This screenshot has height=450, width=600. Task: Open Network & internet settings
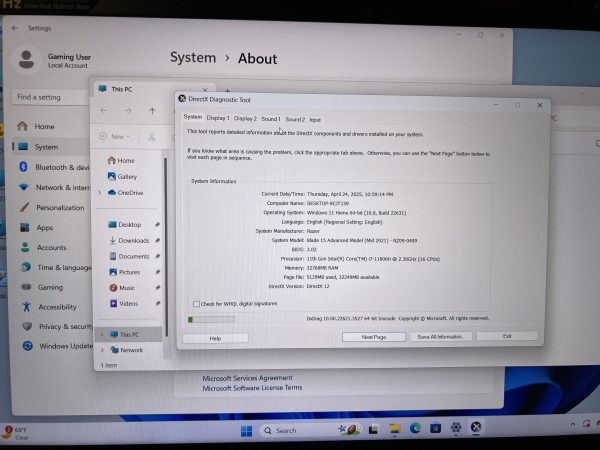coord(54,188)
